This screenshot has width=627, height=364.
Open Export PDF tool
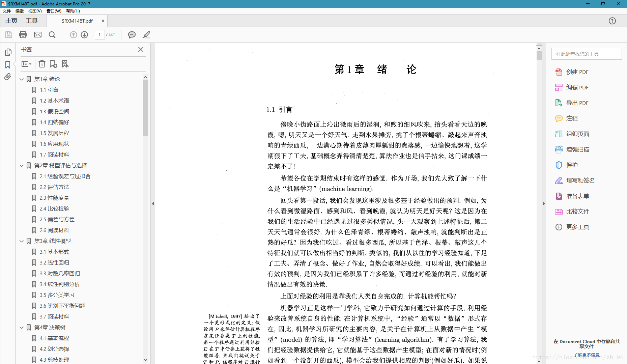572,103
